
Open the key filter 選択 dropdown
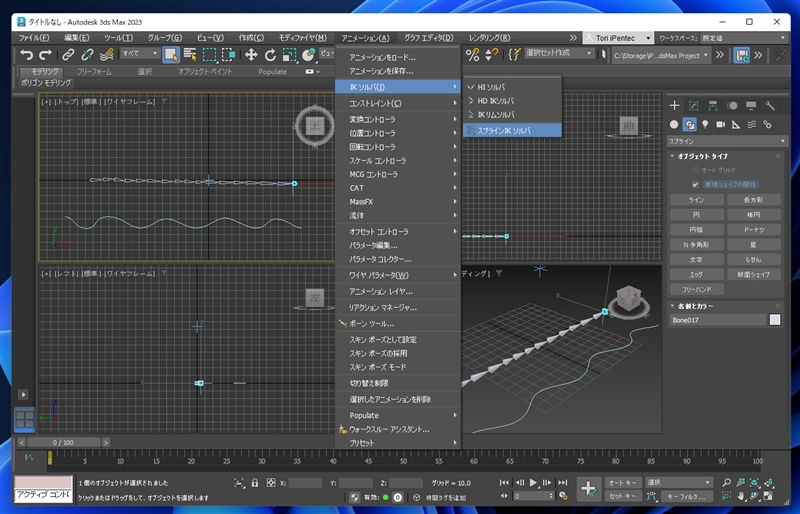point(678,482)
